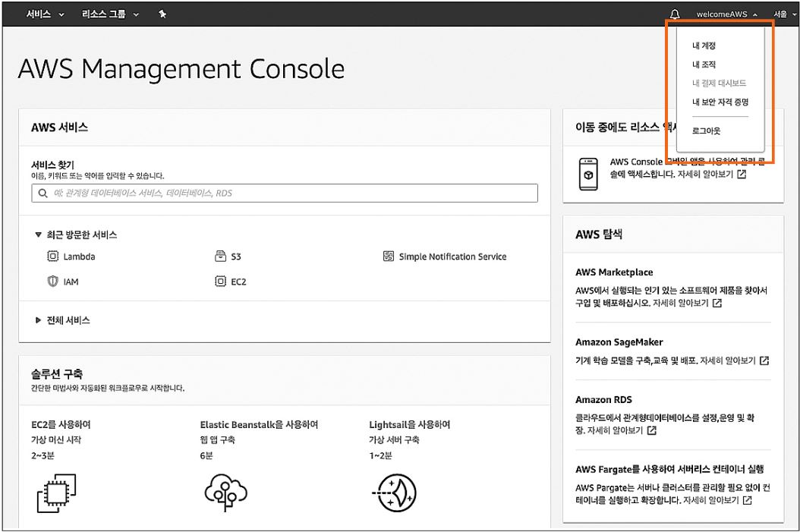Click 자세히 알아보기 for the mobile app
The image size is (800, 532).
coord(705,174)
